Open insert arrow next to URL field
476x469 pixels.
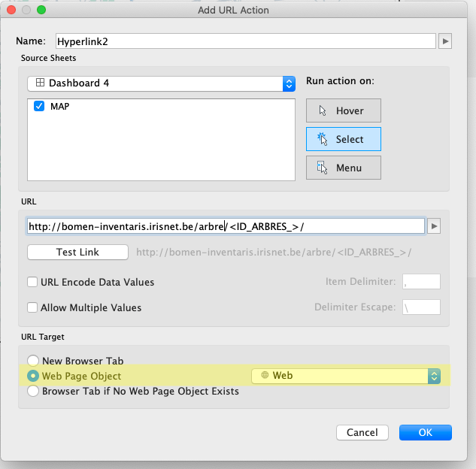pyautogui.click(x=434, y=226)
